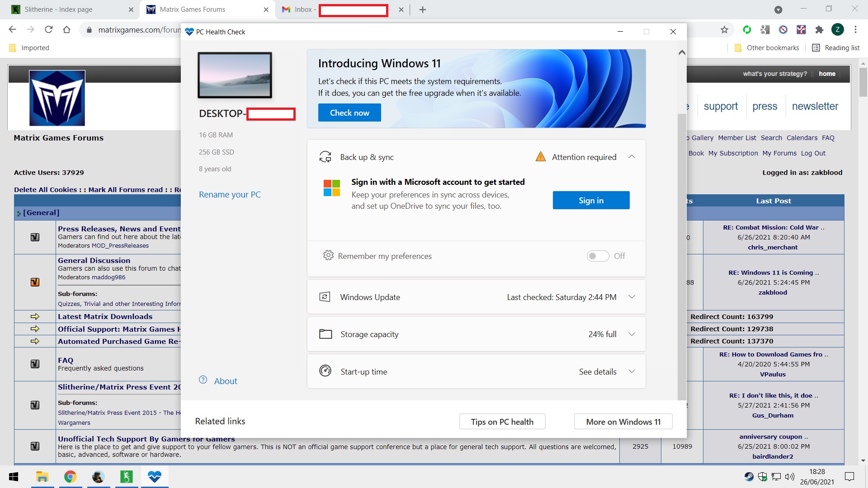
Task: Click the Check now button
Action: (349, 113)
